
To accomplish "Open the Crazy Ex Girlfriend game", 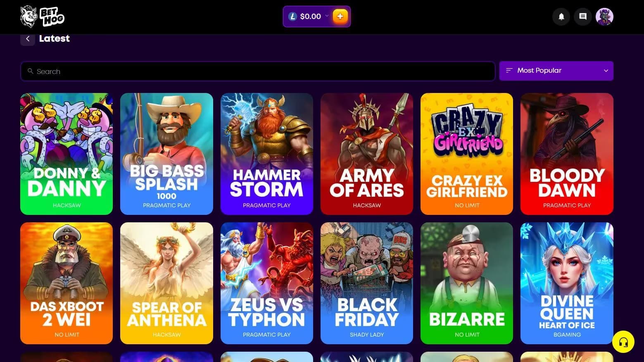I will pyautogui.click(x=467, y=154).
